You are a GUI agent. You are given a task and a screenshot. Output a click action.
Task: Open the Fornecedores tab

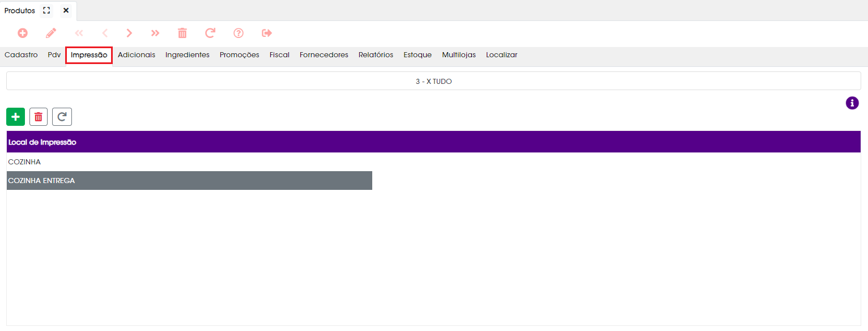pos(324,55)
